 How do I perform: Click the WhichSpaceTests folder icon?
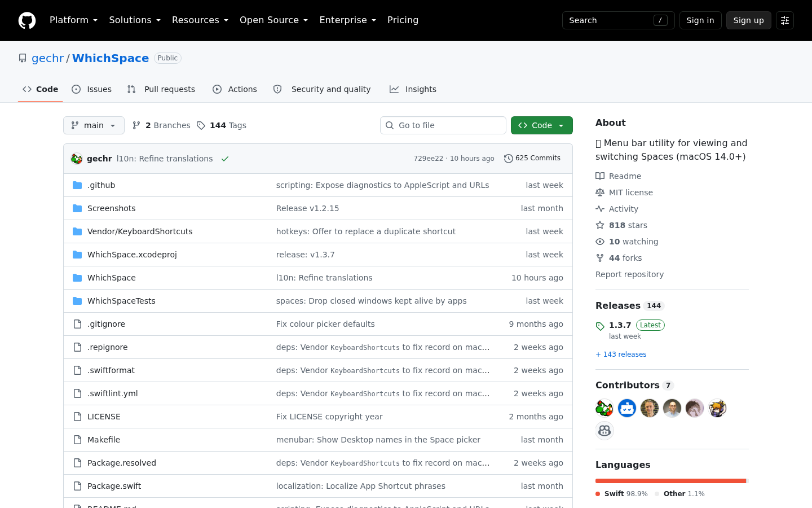(77, 301)
